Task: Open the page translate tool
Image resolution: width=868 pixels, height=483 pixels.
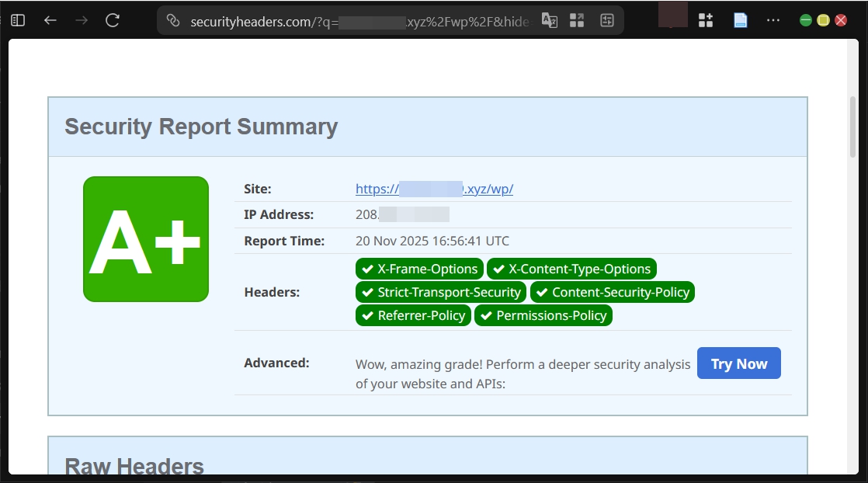Action: click(x=549, y=21)
